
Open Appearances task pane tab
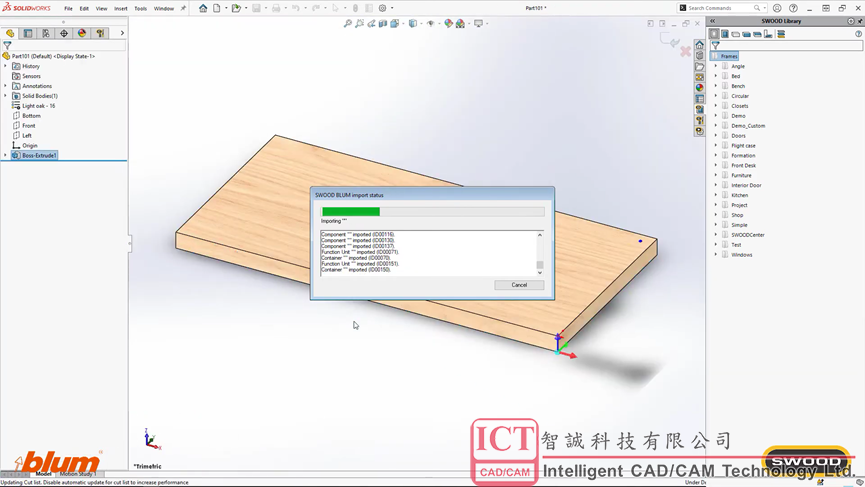click(700, 88)
